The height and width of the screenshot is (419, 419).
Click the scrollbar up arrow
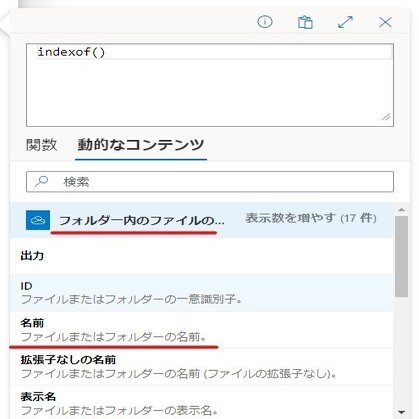[401, 210]
